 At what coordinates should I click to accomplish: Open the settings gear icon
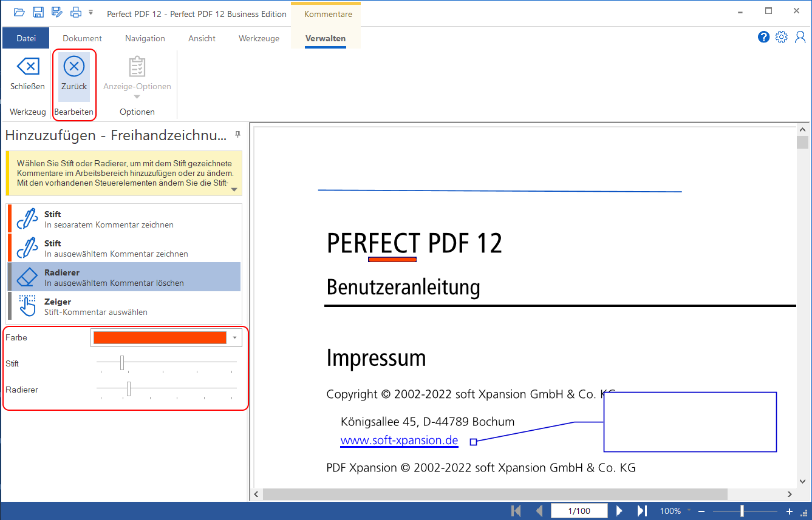(x=782, y=37)
